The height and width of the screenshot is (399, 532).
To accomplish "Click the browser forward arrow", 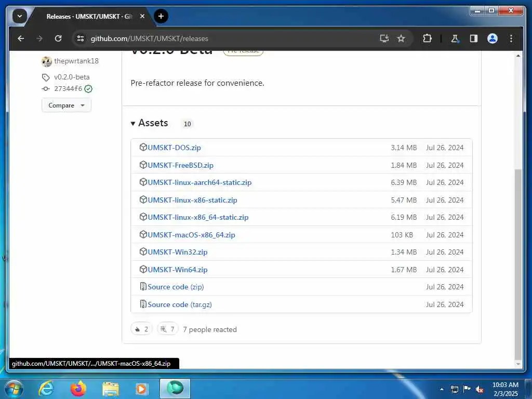I will pyautogui.click(x=39, y=38).
